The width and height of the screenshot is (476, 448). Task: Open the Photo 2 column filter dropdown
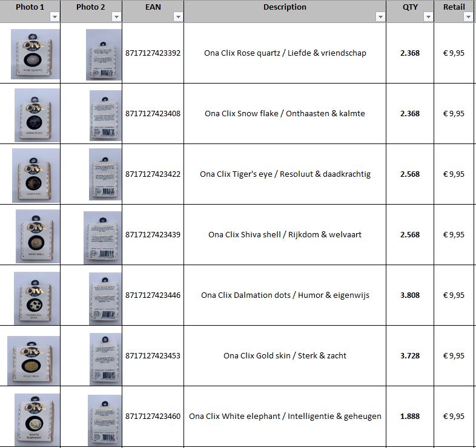pos(116,17)
